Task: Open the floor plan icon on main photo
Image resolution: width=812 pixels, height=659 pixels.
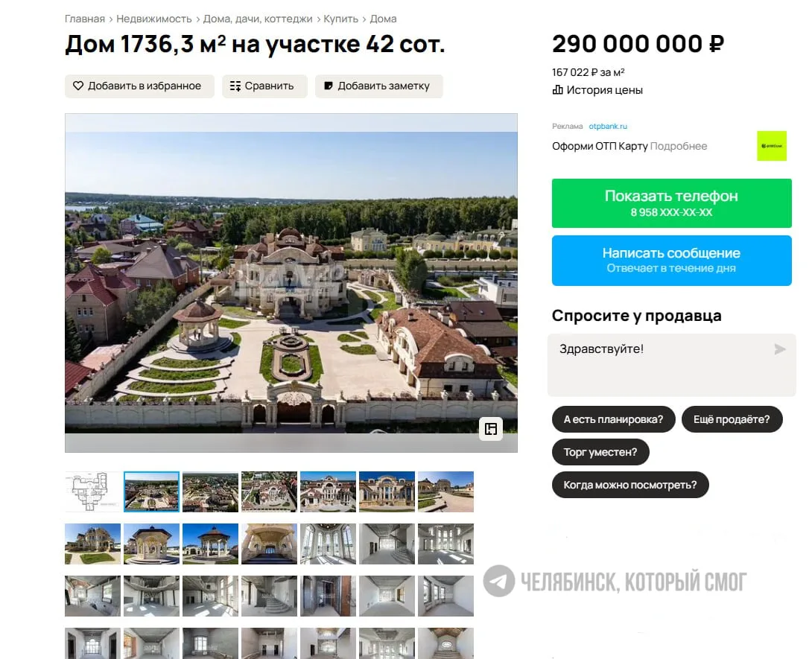Action: click(490, 429)
